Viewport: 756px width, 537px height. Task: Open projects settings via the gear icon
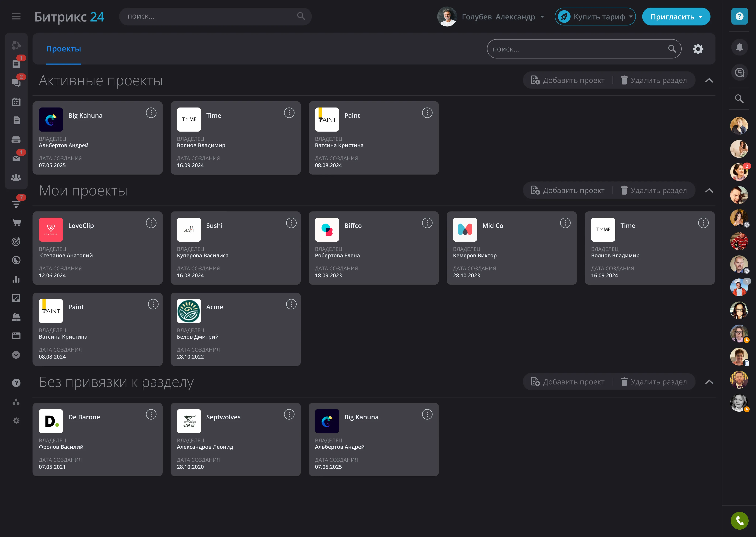tap(698, 49)
